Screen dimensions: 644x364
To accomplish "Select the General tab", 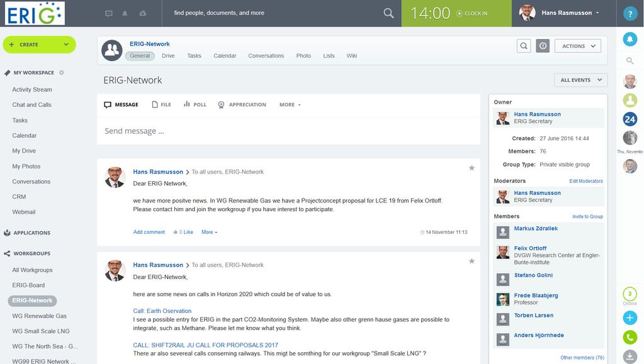I will point(140,56).
